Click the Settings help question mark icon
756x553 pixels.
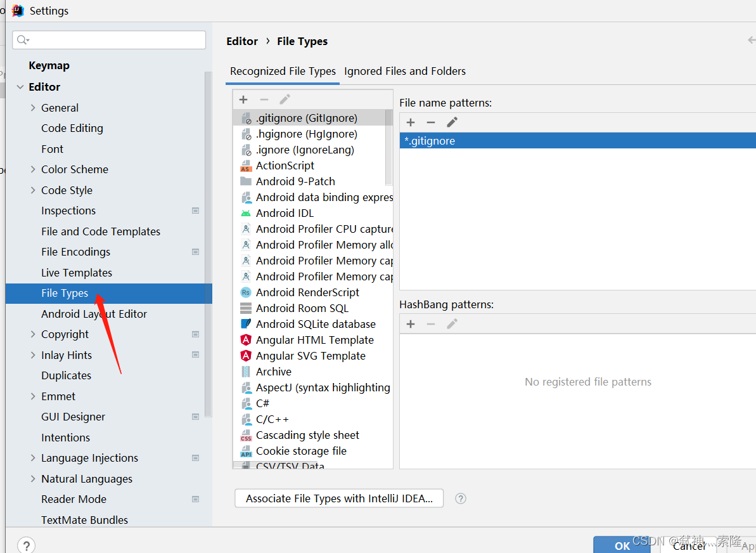(x=26, y=545)
